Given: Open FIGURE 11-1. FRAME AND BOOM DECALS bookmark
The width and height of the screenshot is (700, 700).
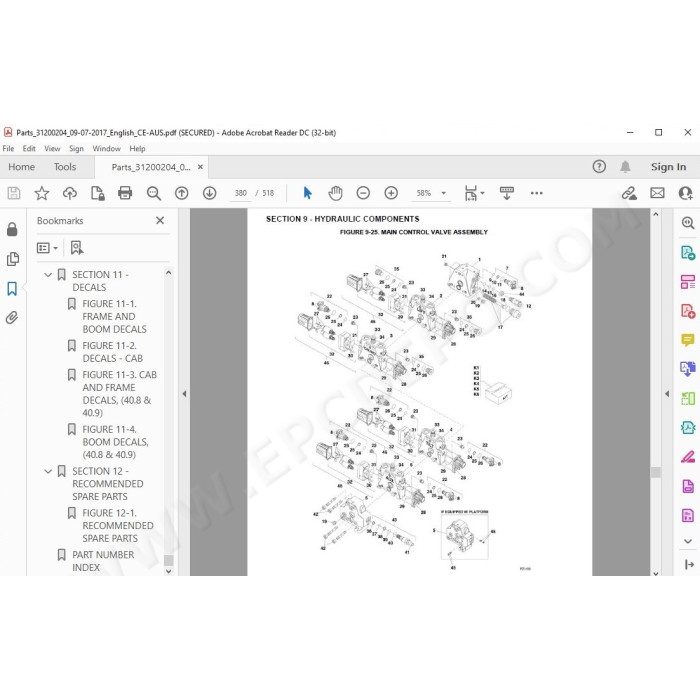Looking at the screenshot, I should click(x=115, y=317).
